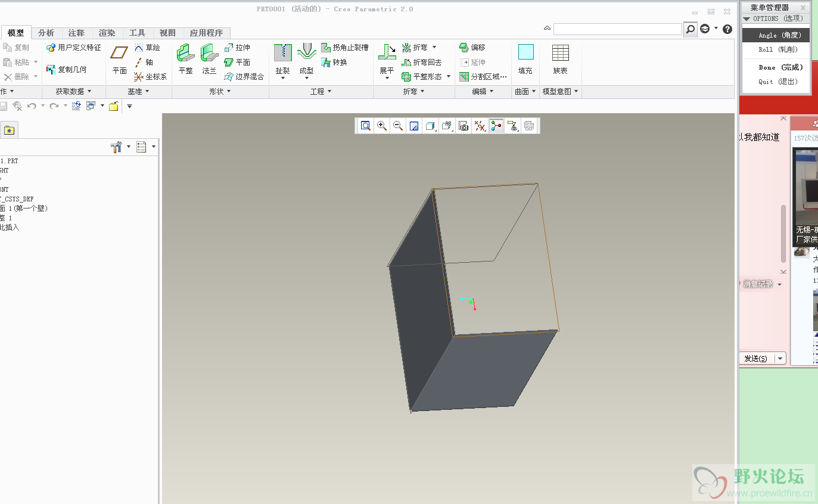Refit the model view in graphics toolbar

point(365,126)
